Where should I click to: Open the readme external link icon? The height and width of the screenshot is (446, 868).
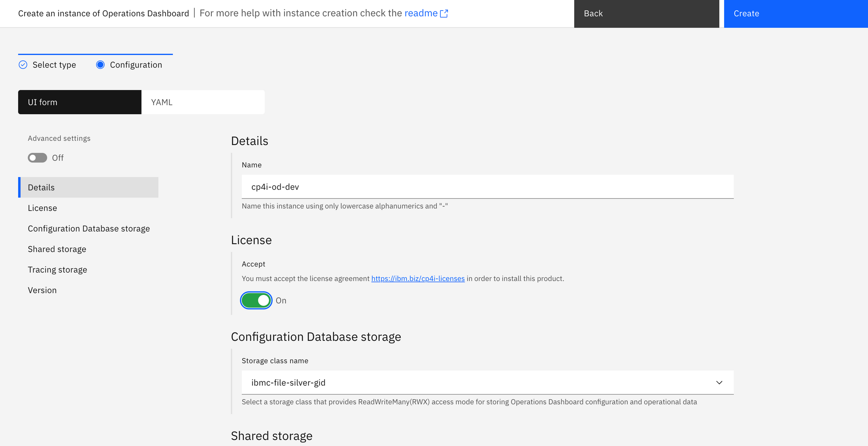click(x=445, y=13)
